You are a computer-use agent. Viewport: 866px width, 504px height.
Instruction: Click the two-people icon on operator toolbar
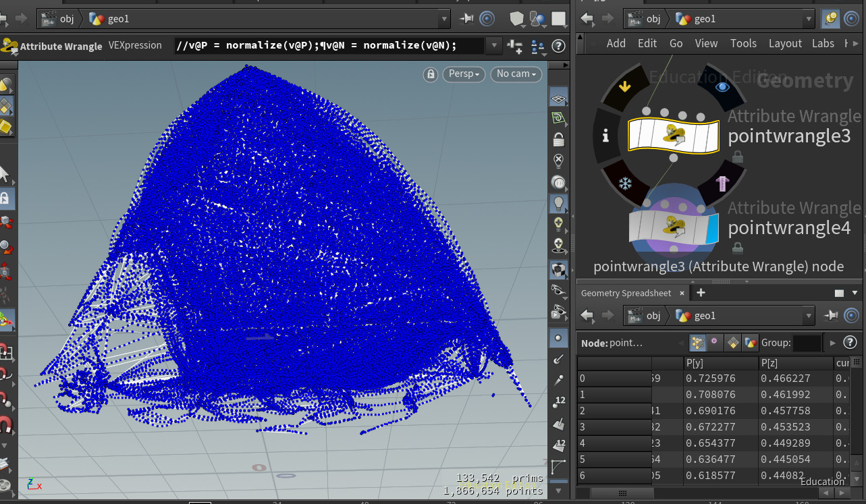click(x=538, y=46)
